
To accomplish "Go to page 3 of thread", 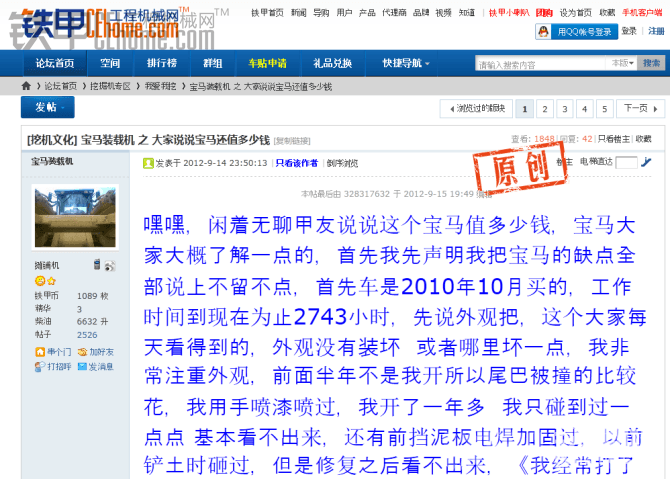I will click(564, 109).
